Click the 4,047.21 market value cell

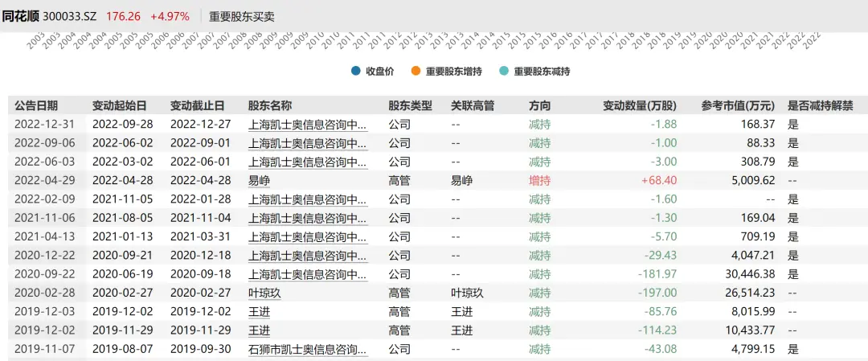point(752,255)
